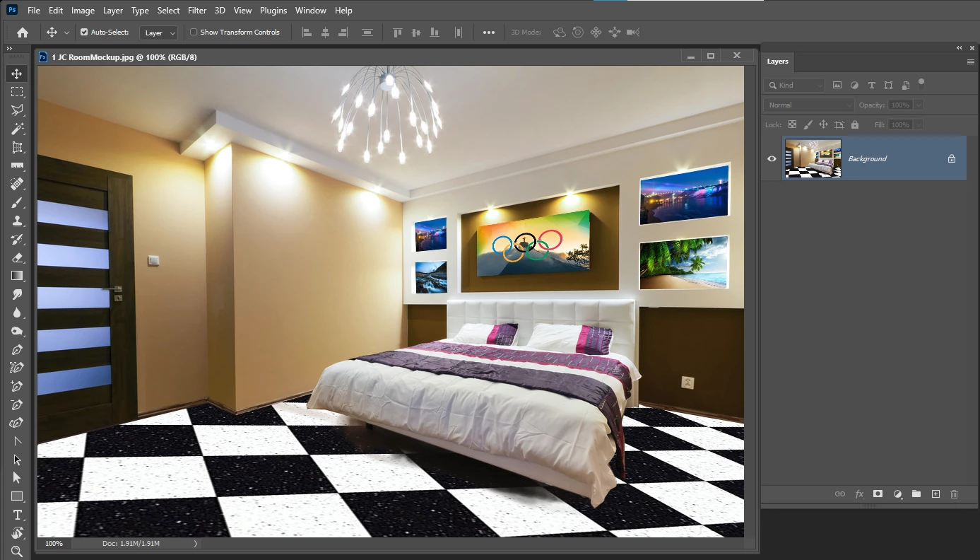
Task: Toggle filter for adjustment layers
Action: (x=854, y=85)
